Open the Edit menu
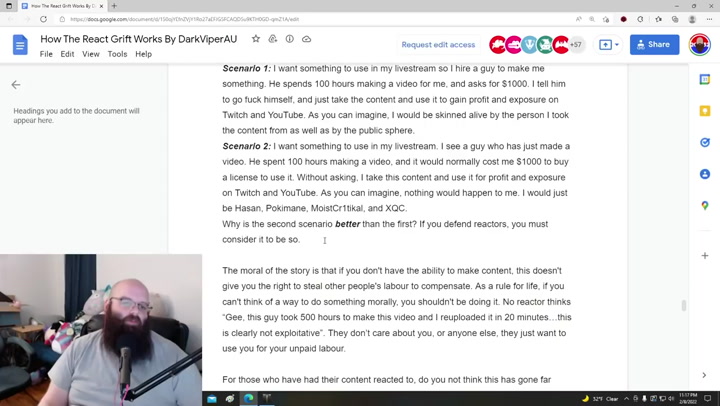The height and width of the screenshot is (406, 720). click(67, 54)
